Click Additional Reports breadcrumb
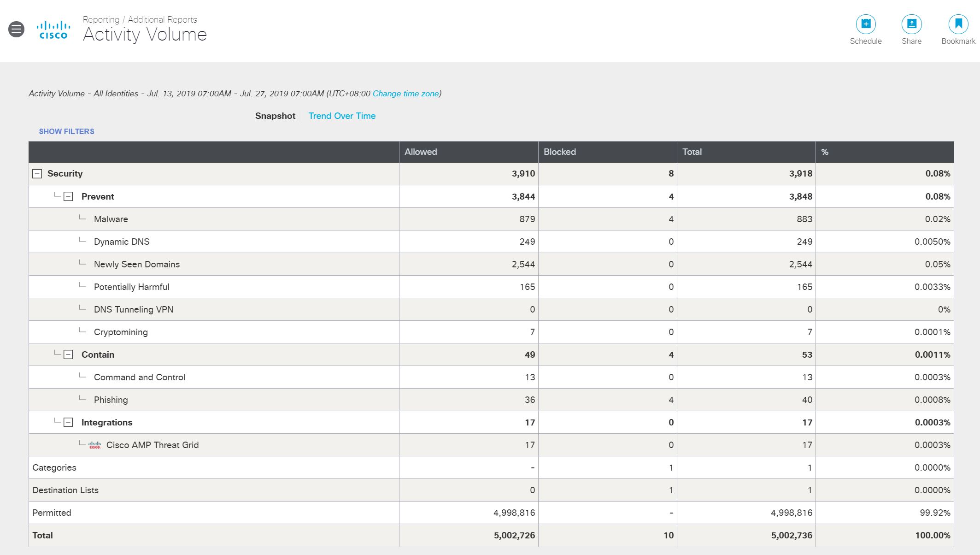 tap(162, 19)
